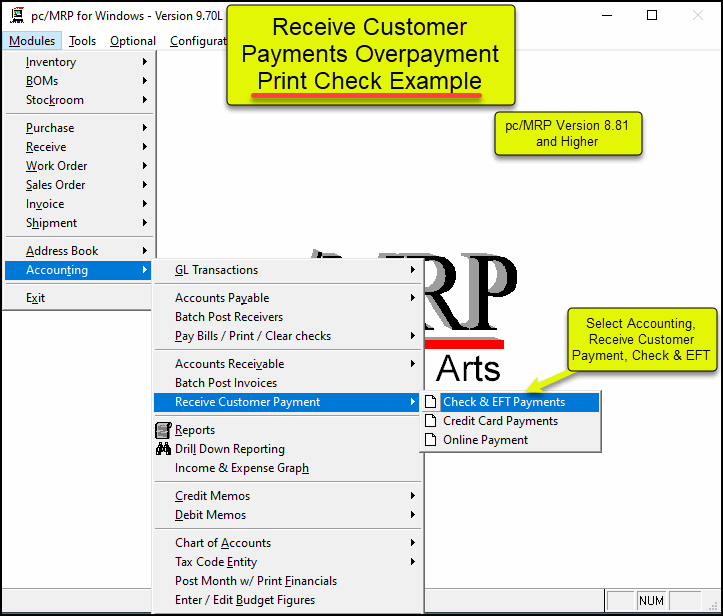Click the NUM indicator in status bar
The width and height of the screenshot is (723, 616).
click(651, 601)
